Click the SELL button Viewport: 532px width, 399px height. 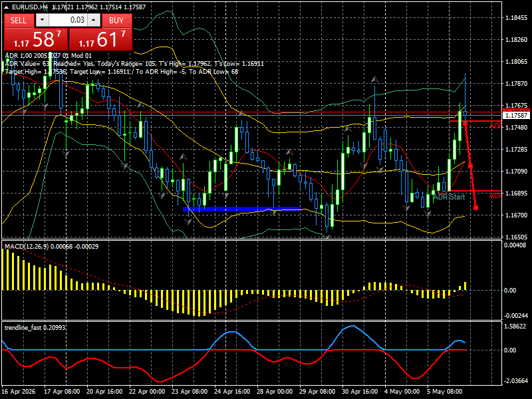tap(19, 21)
